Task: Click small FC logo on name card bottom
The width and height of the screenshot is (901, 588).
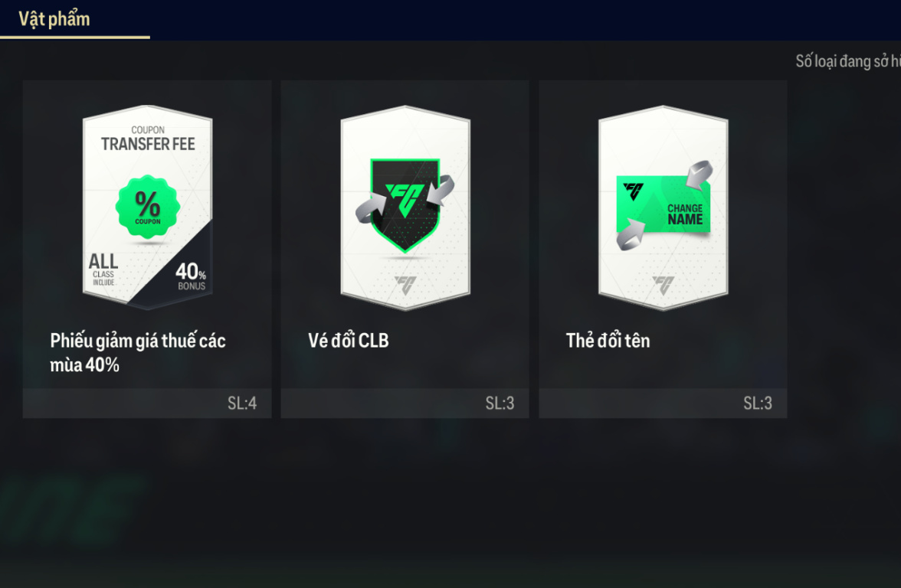Action: 663,284
